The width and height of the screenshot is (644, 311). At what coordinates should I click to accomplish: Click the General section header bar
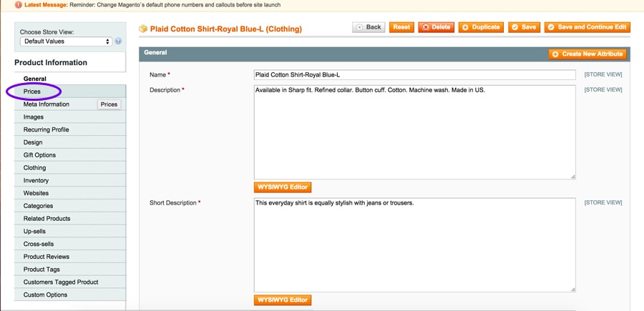pos(384,54)
